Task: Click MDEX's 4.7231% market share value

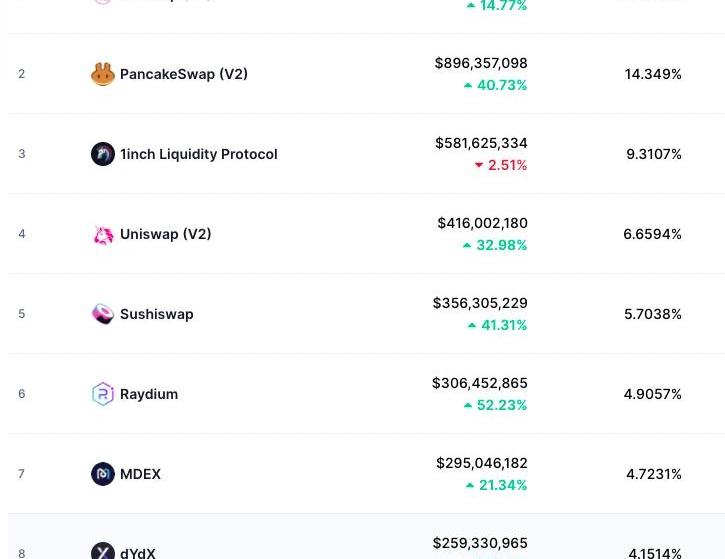Action: pyautogui.click(x=653, y=474)
